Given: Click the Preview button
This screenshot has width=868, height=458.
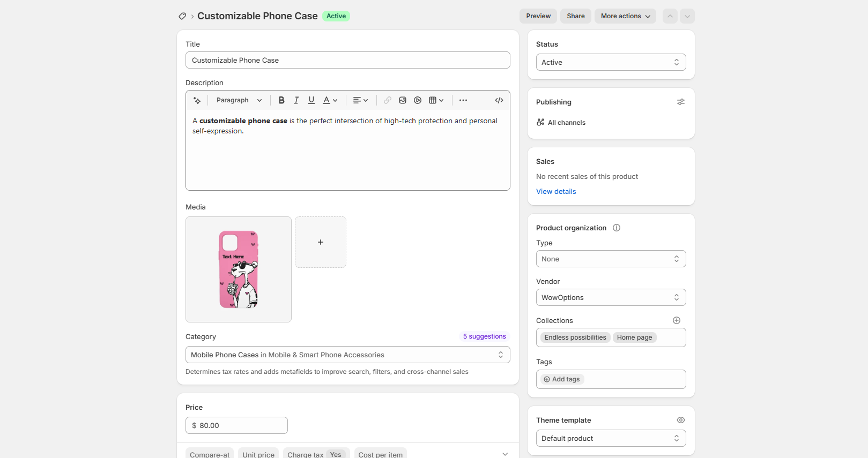Looking at the screenshot, I should pyautogui.click(x=538, y=16).
